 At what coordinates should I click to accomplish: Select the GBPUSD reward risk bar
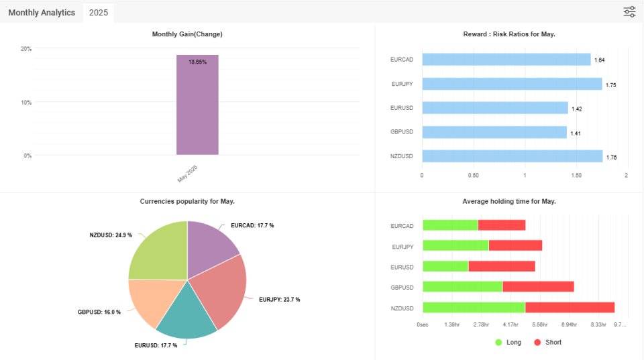click(x=494, y=132)
